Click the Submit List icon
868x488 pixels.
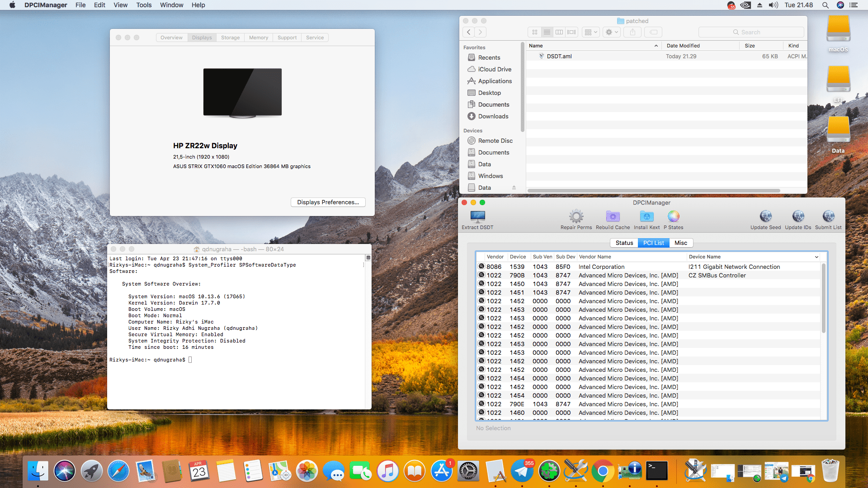click(x=828, y=216)
